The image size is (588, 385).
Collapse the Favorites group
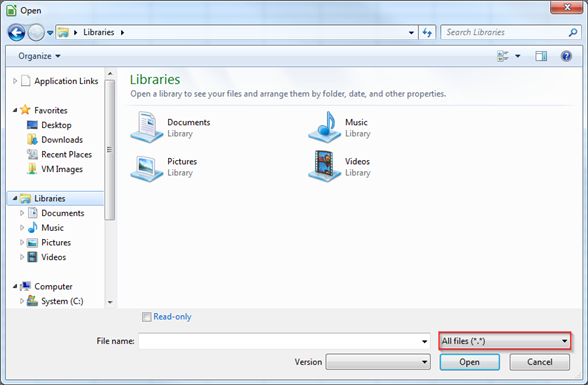pos(15,110)
